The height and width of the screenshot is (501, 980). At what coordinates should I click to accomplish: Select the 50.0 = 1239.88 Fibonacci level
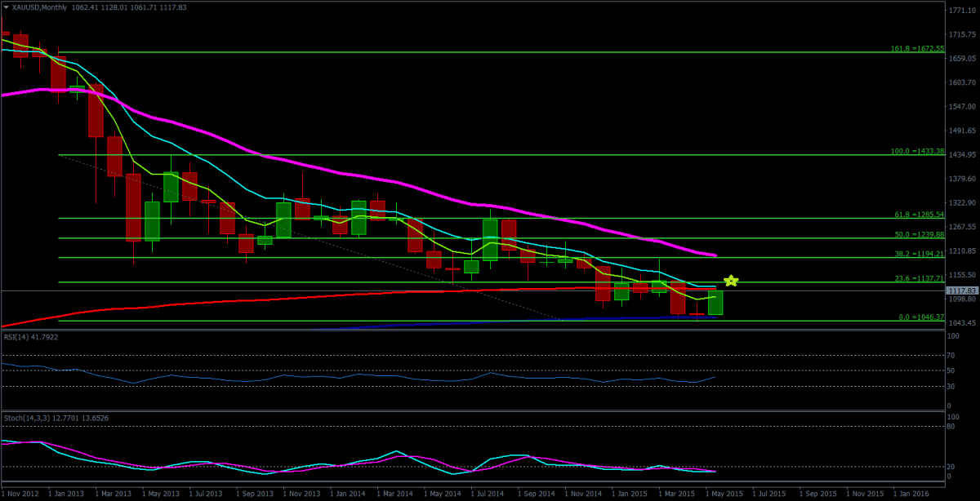(x=920, y=233)
